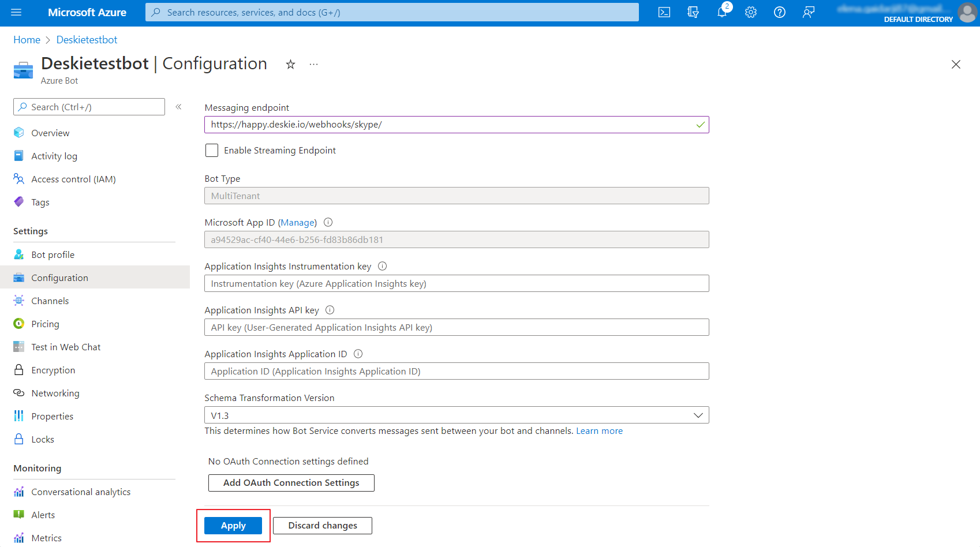The width and height of the screenshot is (980, 547).
Task: Click the Instrumentation key input field
Action: (x=457, y=284)
